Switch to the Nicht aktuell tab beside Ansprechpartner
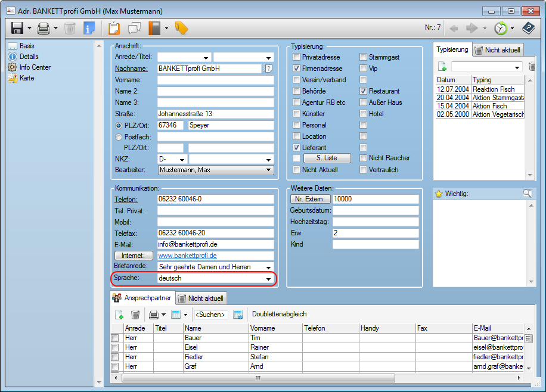Viewport: 546px width, 392px height. point(200,298)
